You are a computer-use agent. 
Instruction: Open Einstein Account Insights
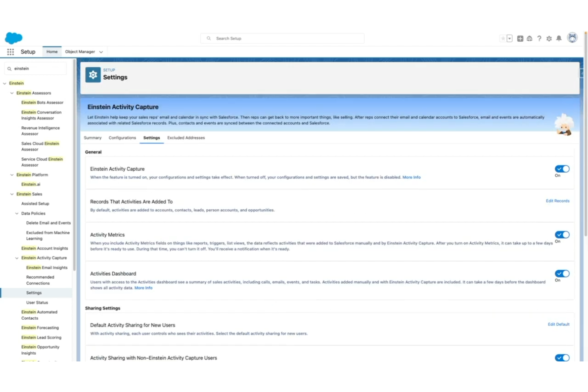(44, 249)
